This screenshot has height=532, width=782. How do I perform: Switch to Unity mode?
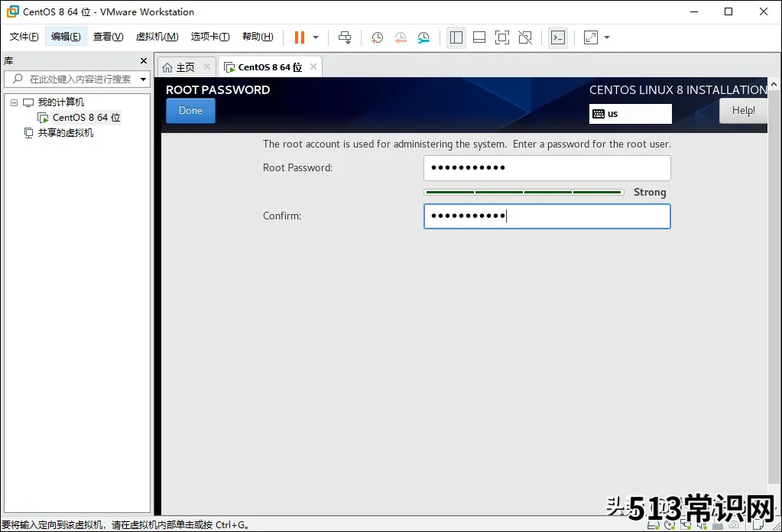point(525,37)
